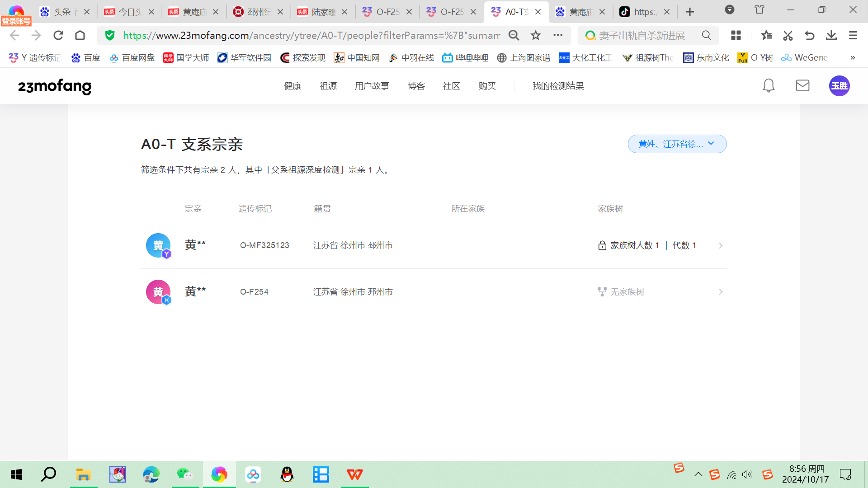Show more bookmarks with double chevron
868x488 pixels.
pyautogui.click(x=853, y=57)
